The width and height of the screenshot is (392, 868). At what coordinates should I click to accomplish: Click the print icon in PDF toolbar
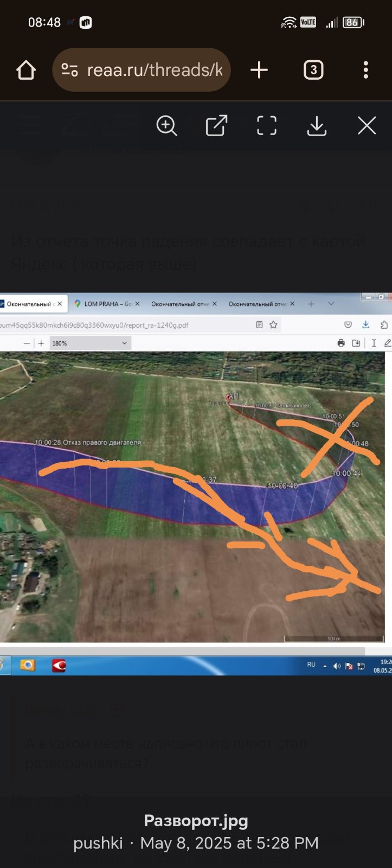(341, 343)
